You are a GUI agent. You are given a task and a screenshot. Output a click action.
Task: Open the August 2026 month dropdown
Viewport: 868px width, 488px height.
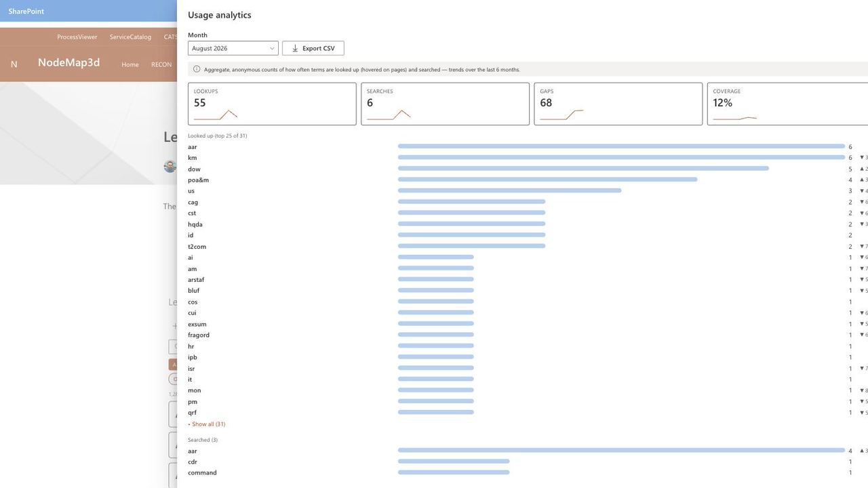pyautogui.click(x=233, y=48)
